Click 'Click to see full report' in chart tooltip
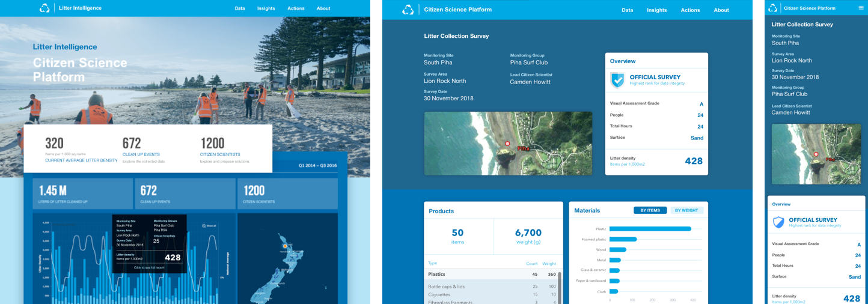 [149, 267]
